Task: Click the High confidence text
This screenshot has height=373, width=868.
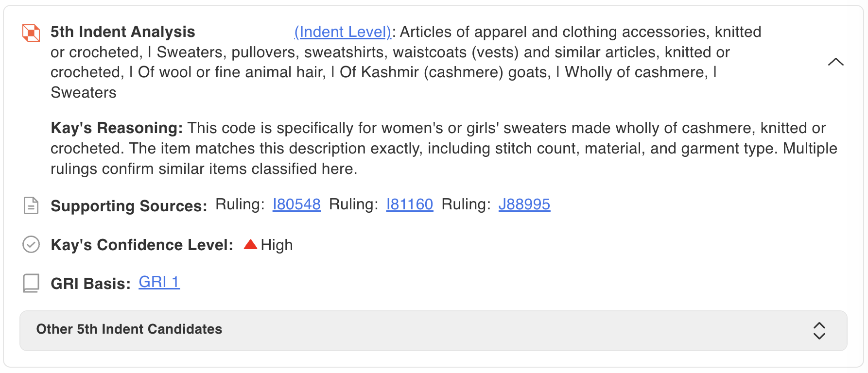Action: [x=277, y=245]
